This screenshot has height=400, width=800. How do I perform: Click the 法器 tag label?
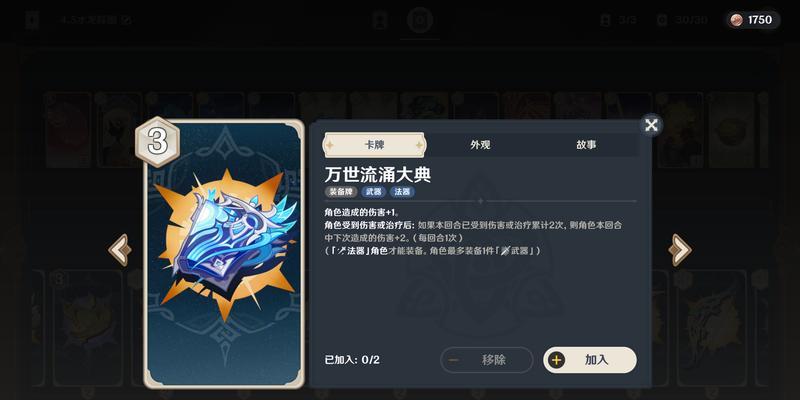pos(402,192)
